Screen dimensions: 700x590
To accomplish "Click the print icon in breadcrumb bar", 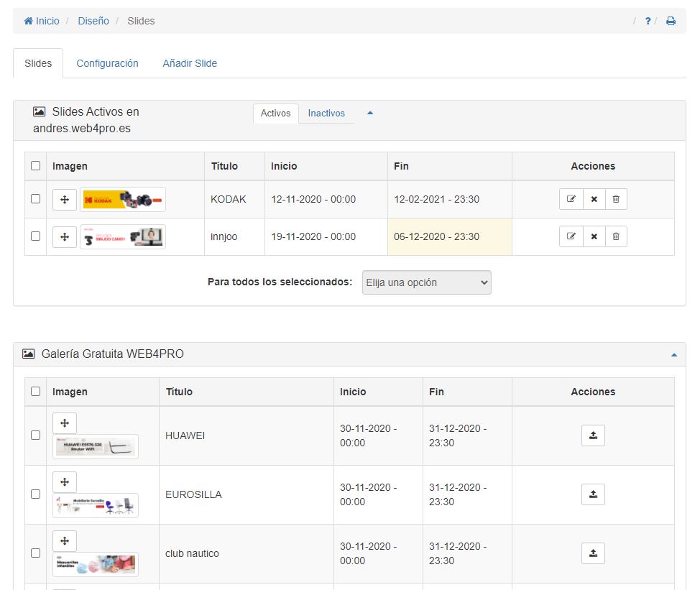I will [x=671, y=22].
